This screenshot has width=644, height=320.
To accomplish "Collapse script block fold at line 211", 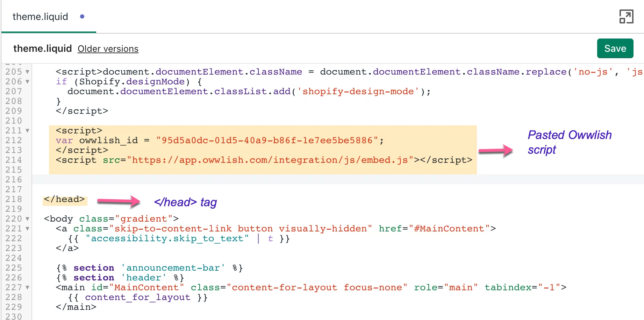I will pyautogui.click(x=27, y=131).
